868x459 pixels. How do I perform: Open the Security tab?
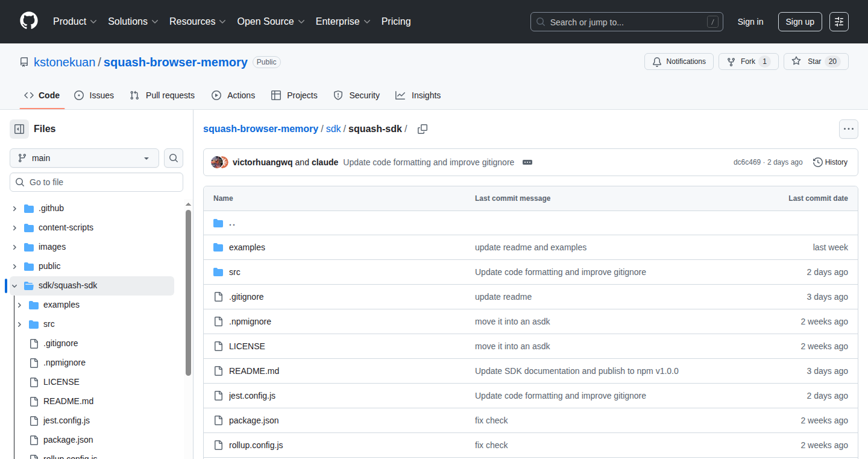pyautogui.click(x=357, y=95)
